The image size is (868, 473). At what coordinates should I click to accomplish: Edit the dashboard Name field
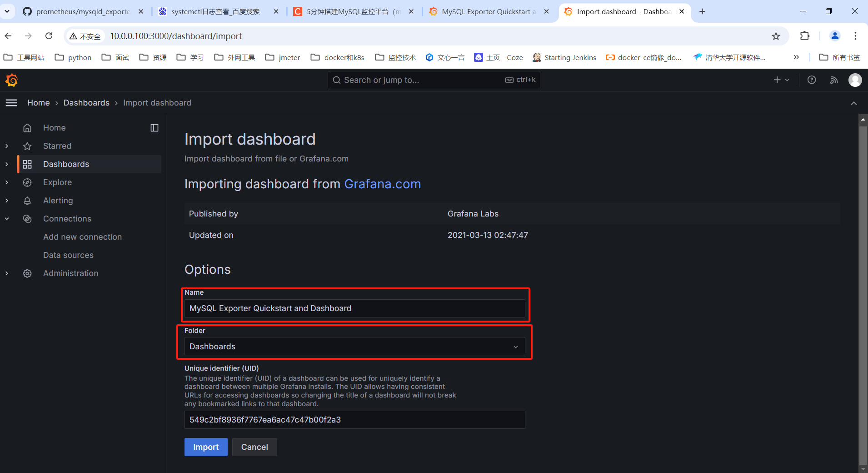point(354,308)
